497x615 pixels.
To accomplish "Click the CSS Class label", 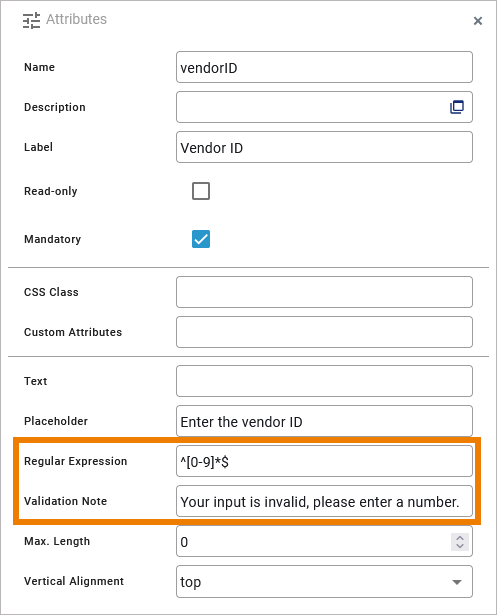I will pos(51,292).
